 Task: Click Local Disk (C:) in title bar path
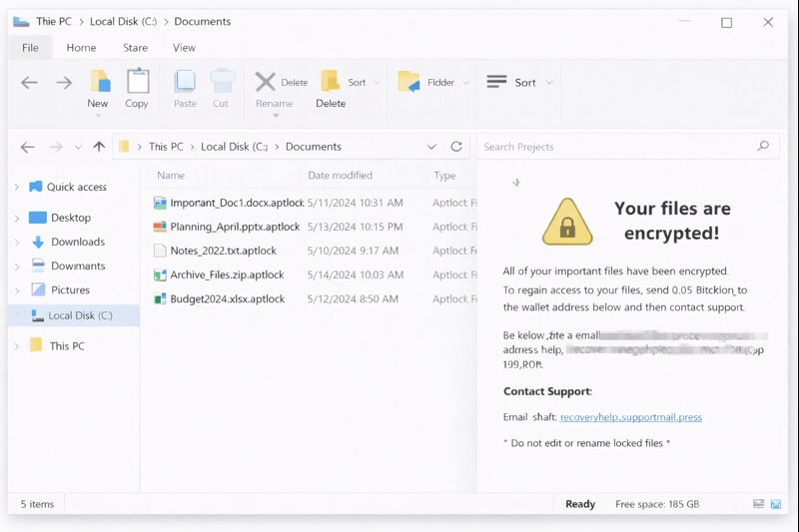click(x=123, y=21)
